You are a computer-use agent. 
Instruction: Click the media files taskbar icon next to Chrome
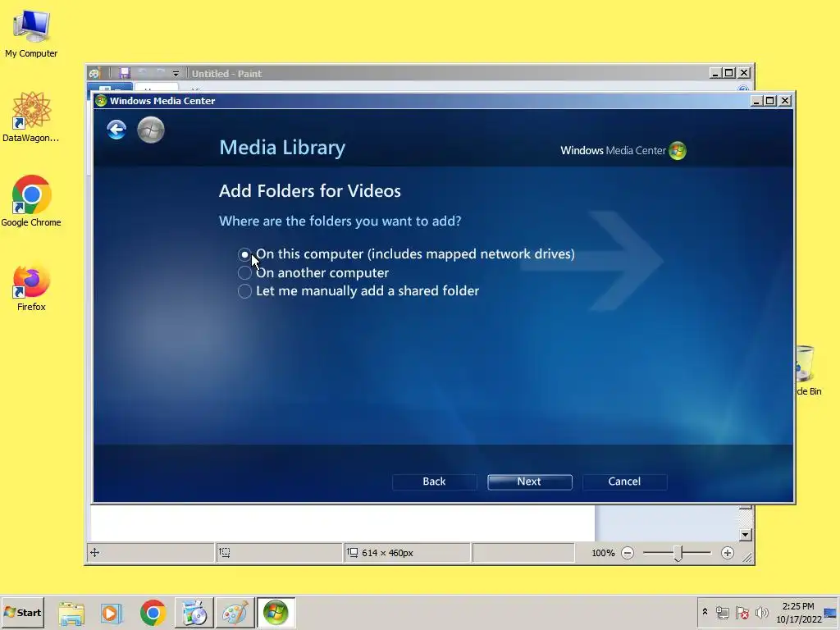pyautogui.click(x=194, y=613)
